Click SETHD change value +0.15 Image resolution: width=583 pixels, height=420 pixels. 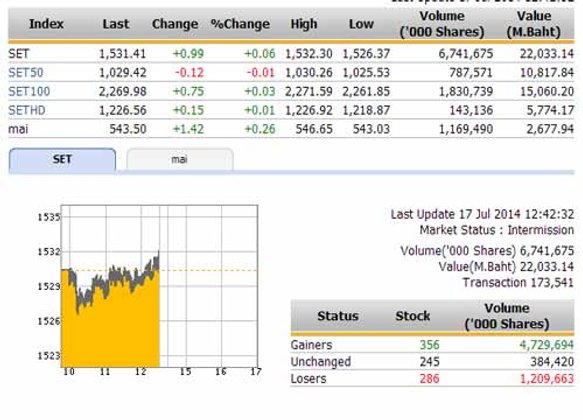(x=188, y=110)
